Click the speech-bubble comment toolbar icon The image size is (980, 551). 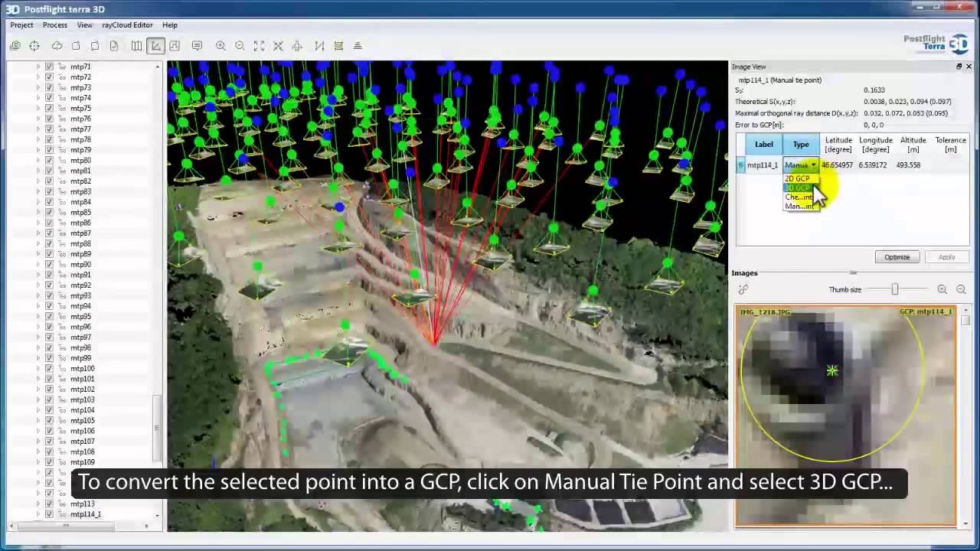(197, 46)
